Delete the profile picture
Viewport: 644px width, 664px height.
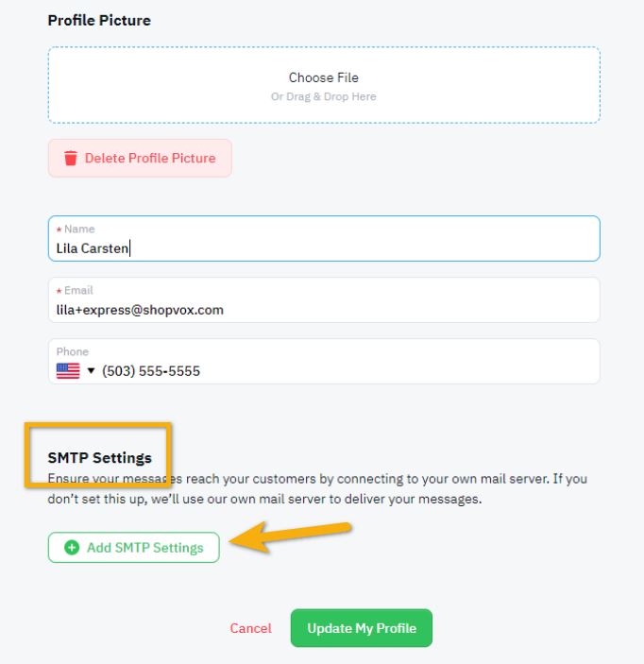[140, 158]
